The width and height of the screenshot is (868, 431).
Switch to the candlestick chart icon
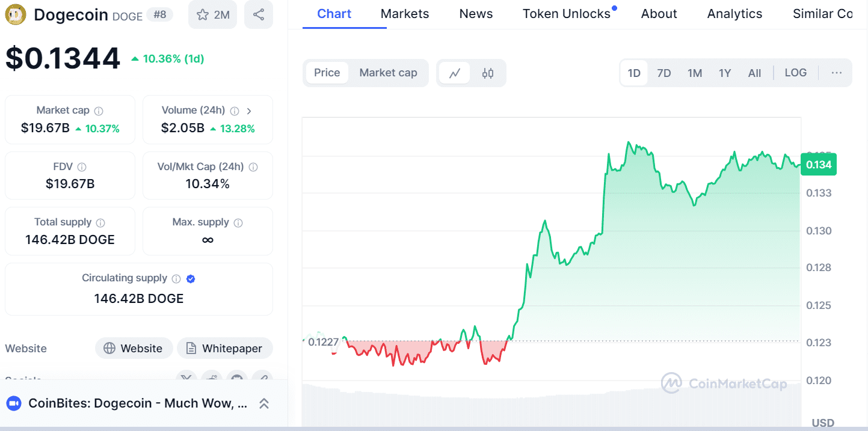point(488,73)
